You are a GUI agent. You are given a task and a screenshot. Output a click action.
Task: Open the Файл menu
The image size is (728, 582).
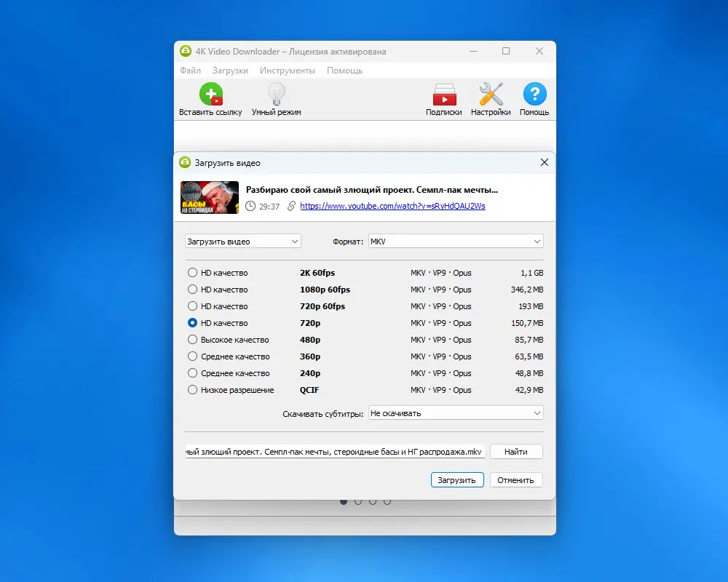190,71
